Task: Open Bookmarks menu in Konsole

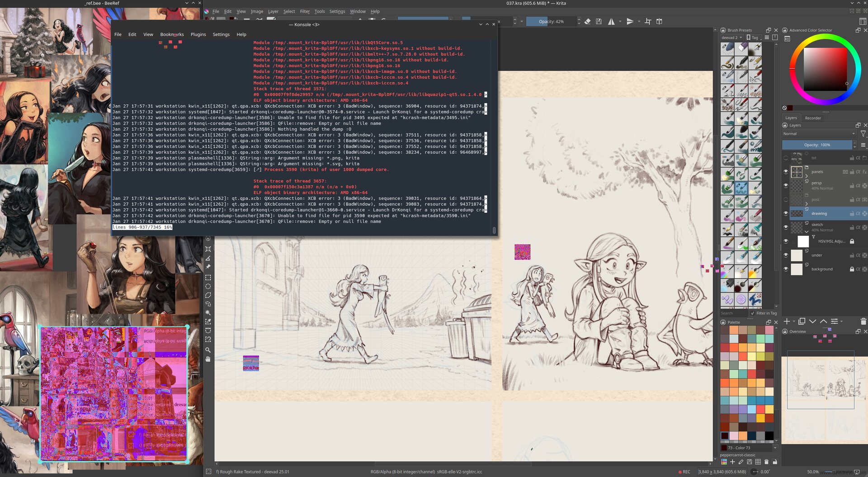Action: 172,34
